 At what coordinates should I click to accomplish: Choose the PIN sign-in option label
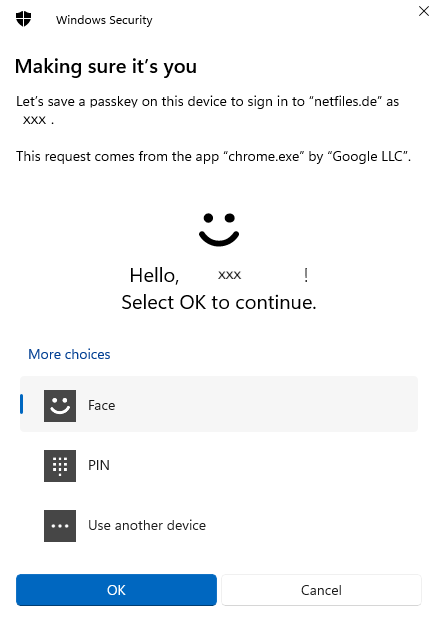[x=99, y=465]
